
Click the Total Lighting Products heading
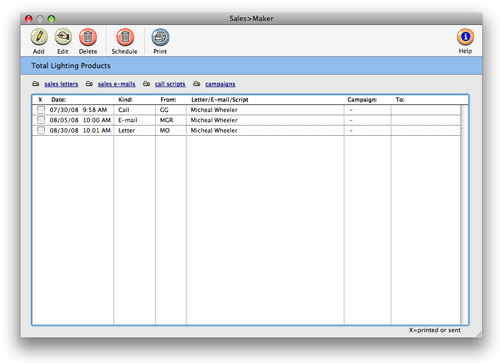[x=71, y=66]
